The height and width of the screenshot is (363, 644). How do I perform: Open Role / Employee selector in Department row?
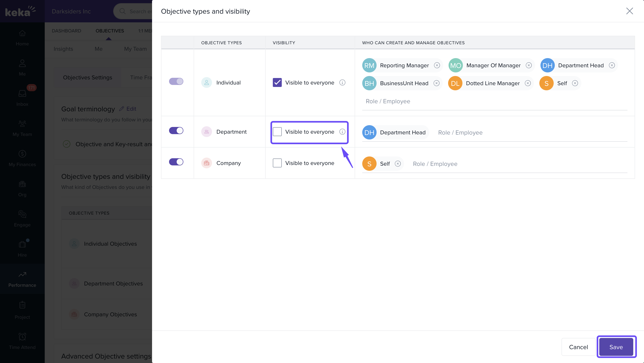460,133
